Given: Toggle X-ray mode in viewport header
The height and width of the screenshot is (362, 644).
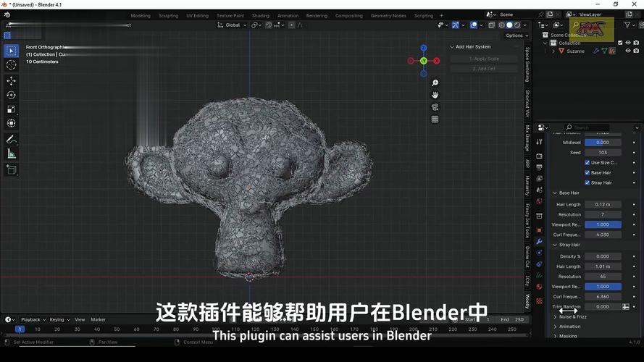Looking at the screenshot, I should 492,25.
